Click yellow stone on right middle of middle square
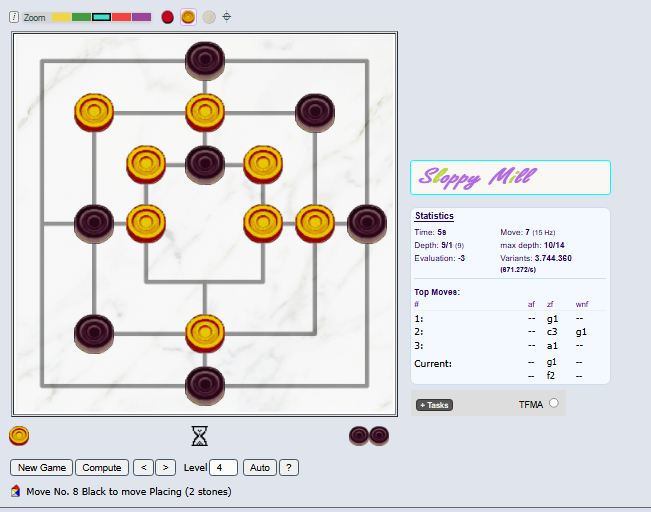The width and height of the screenshot is (651, 512). [x=315, y=223]
